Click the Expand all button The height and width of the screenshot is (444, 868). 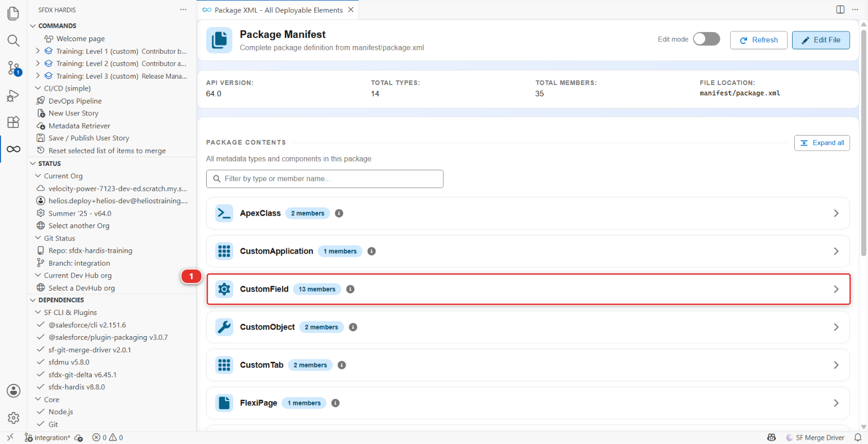(822, 143)
